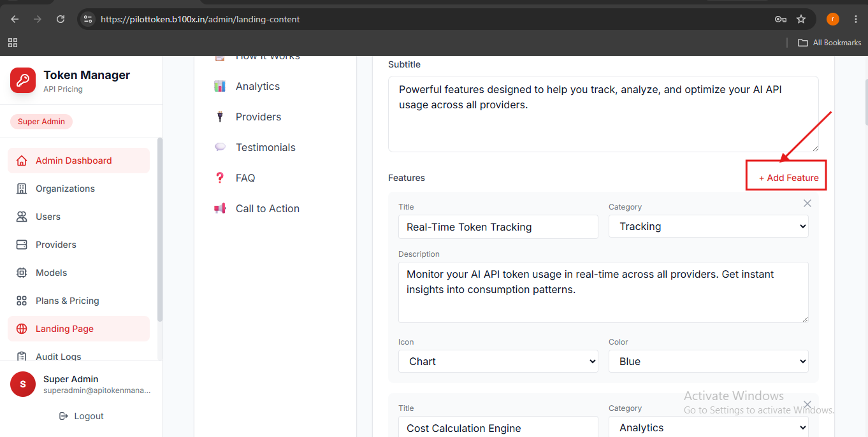Open Admin Dashboard home icon
This screenshot has width=868, height=437.
pyautogui.click(x=22, y=161)
